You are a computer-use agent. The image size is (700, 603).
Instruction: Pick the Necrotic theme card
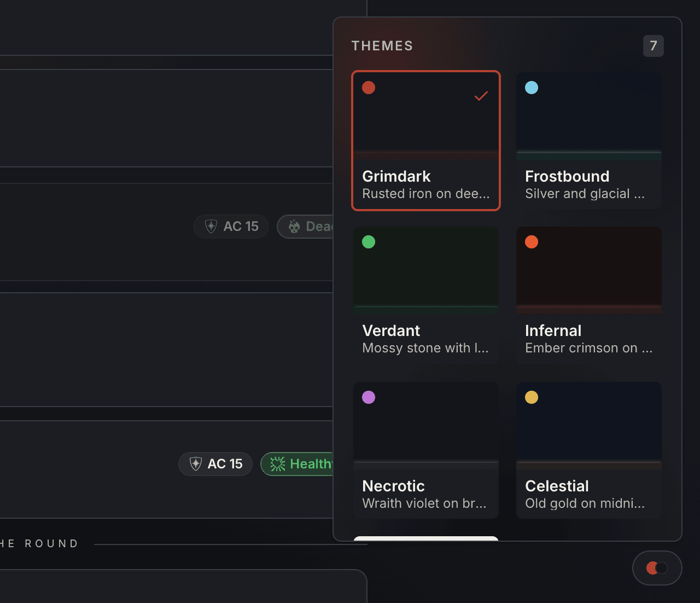425,450
